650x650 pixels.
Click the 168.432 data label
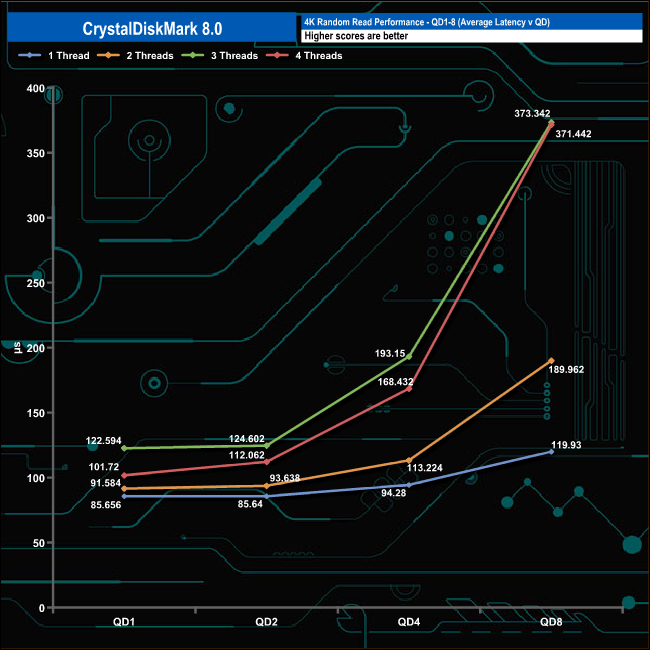(x=395, y=382)
